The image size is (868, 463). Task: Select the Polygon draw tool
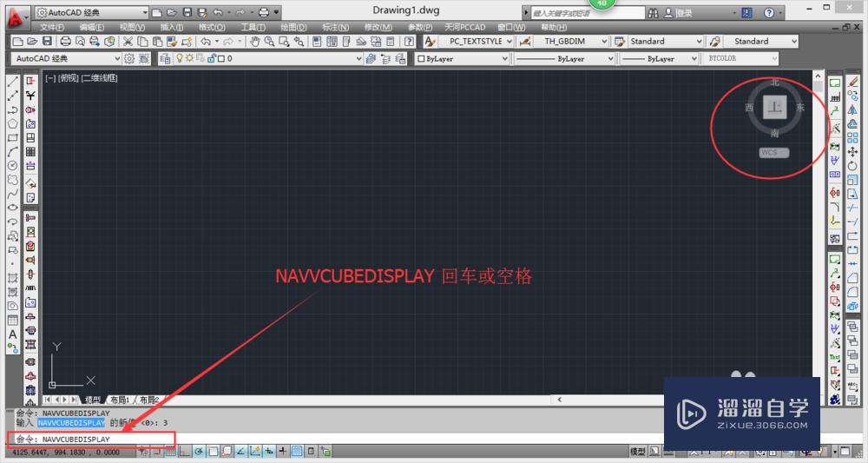13,123
